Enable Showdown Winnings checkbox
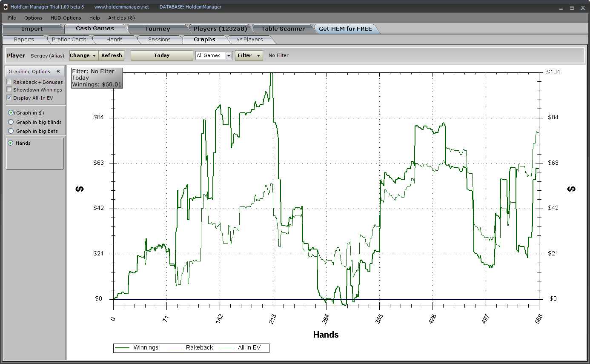 coord(9,90)
